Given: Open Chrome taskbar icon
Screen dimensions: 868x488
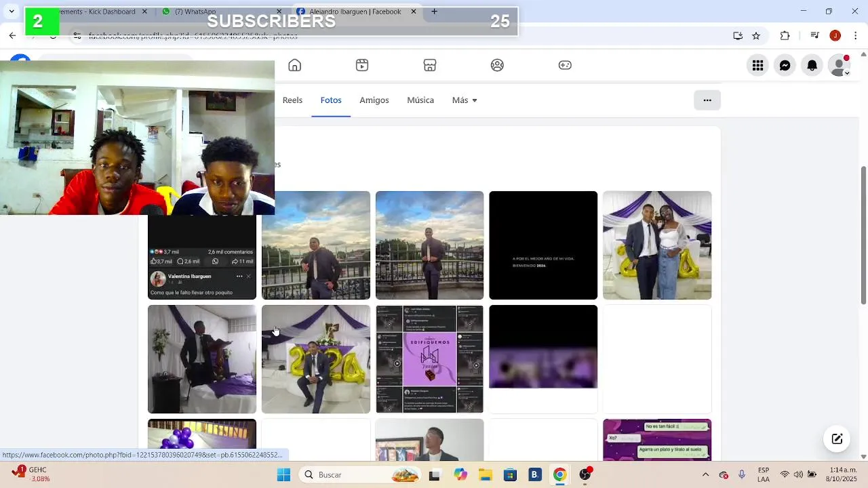Looking at the screenshot, I should tap(559, 474).
